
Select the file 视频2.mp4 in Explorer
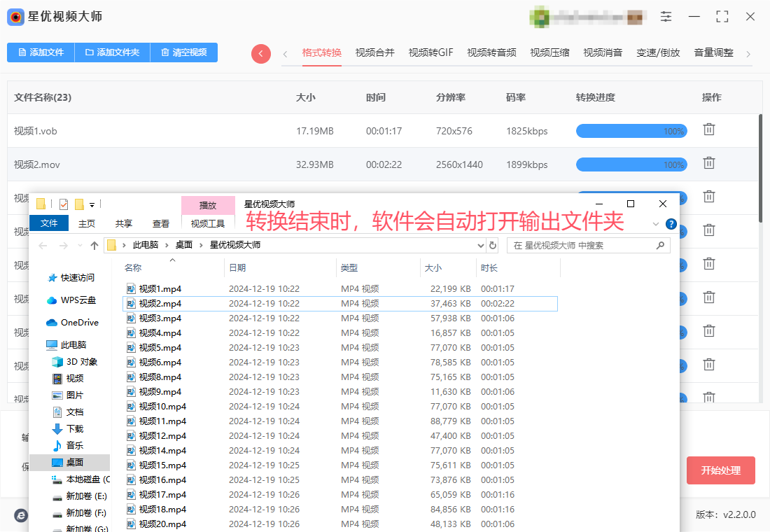point(339,304)
